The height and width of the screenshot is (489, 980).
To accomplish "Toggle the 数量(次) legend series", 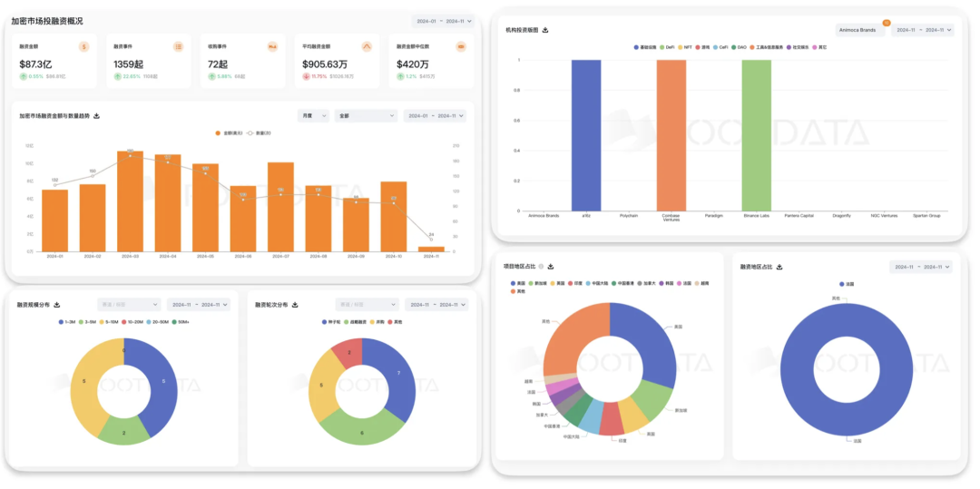I will click(x=259, y=133).
